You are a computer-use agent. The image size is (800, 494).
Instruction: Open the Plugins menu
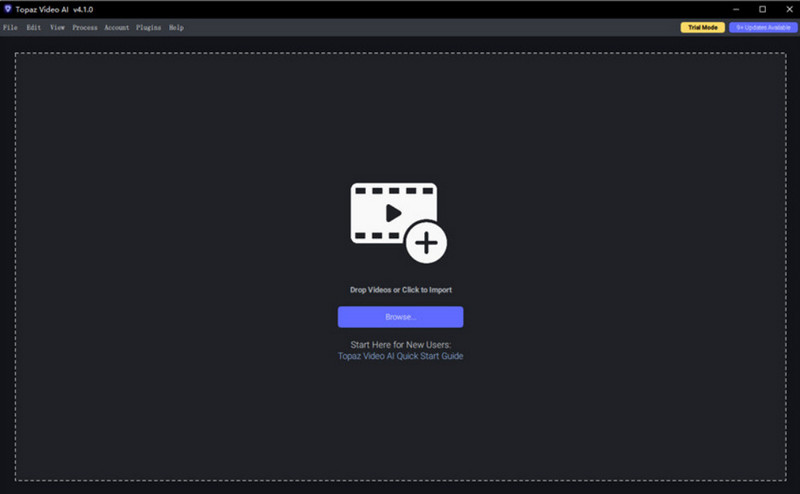tap(148, 28)
